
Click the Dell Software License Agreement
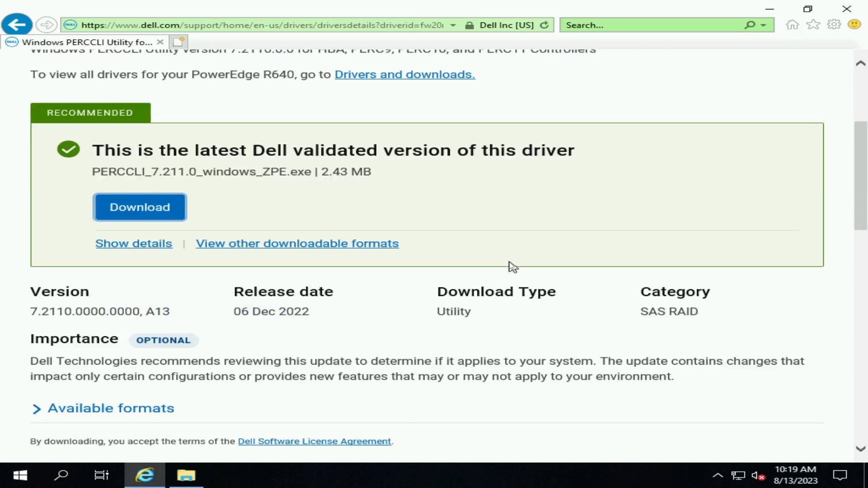click(314, 441)
